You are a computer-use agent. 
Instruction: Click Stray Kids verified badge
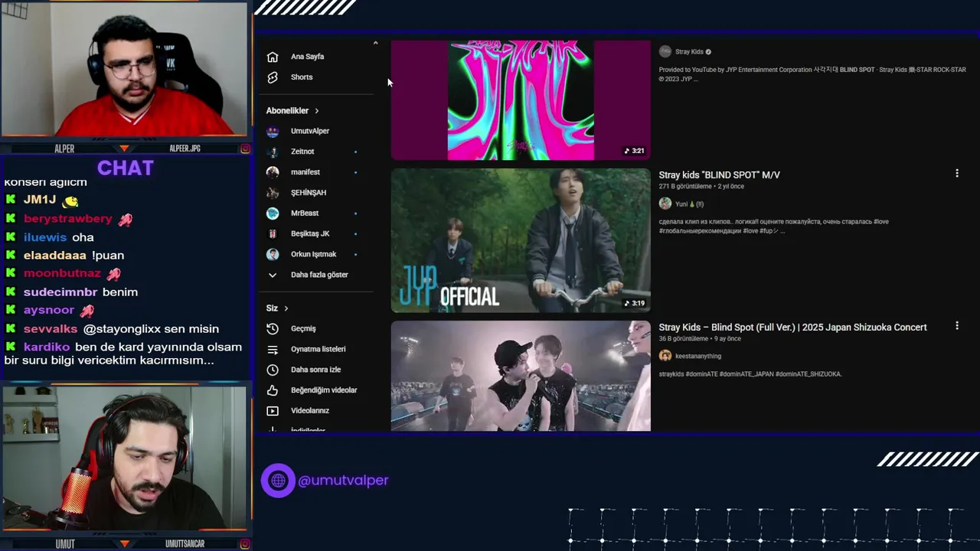pyautogui.click(x=708, y=52)
